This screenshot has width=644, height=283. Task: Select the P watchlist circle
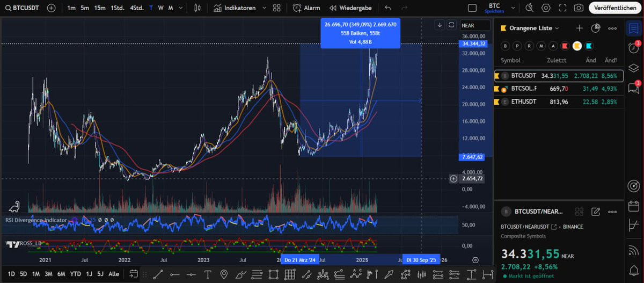(517, 46)
